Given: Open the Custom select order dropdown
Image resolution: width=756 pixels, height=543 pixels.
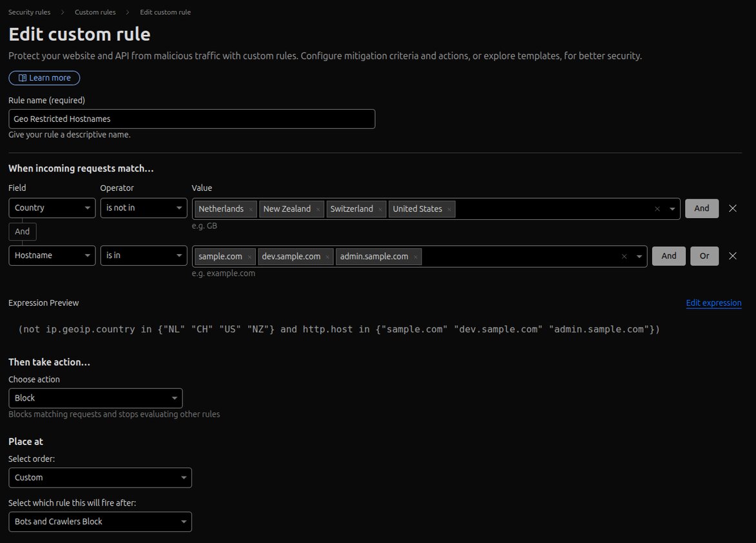Looking at the screenshot, I should [x=100, y=478].
